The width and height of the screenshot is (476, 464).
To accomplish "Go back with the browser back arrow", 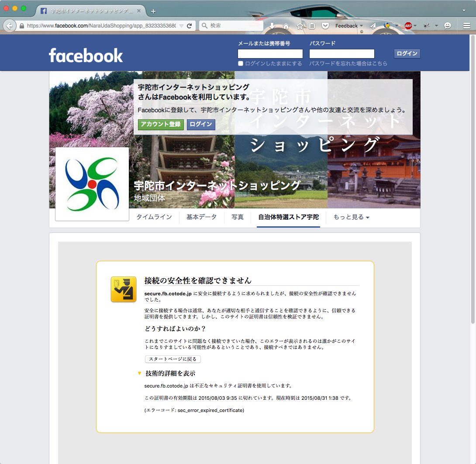I will (x=10, y=26).
